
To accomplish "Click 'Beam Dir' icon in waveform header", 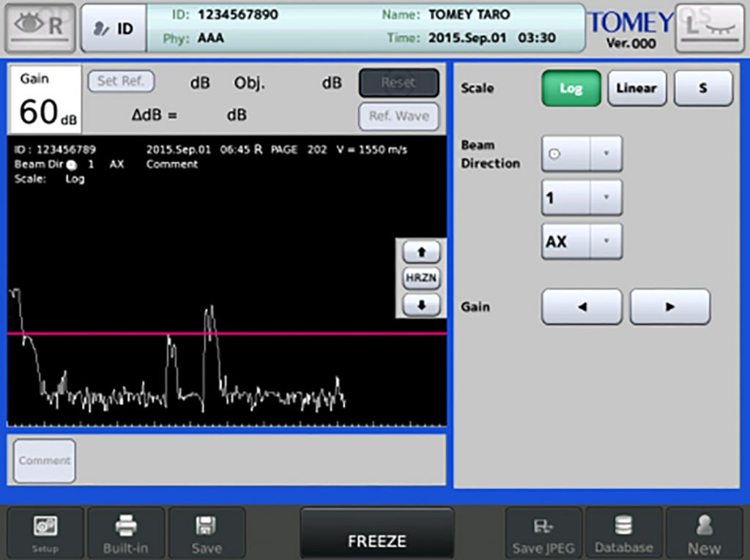I will (x=71, y=165).
